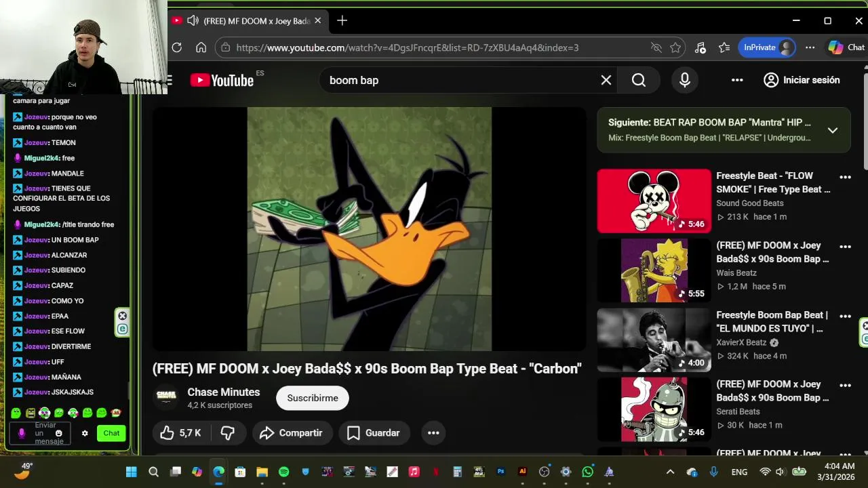Open Spotify from the taskbar
This screenshot has height=488, width=868.
(283, 472)
